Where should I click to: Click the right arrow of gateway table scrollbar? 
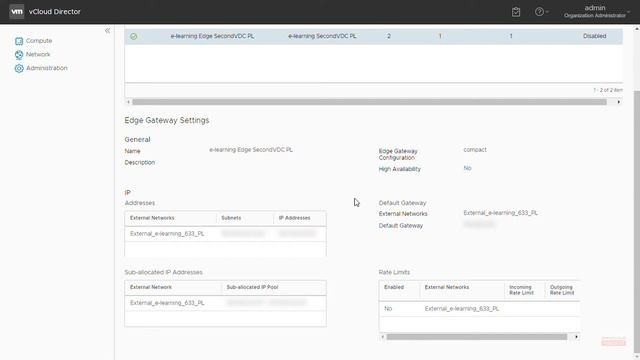coord(619,102)
